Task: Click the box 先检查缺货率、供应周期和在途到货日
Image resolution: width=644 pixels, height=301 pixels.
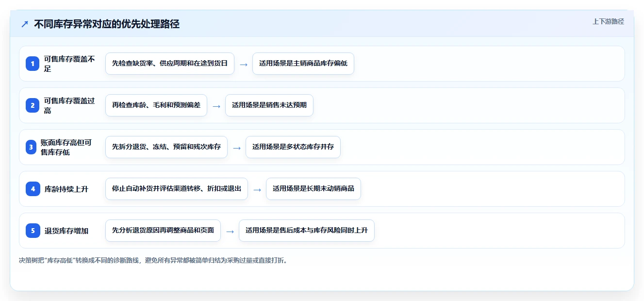Action: click(170, 64)
